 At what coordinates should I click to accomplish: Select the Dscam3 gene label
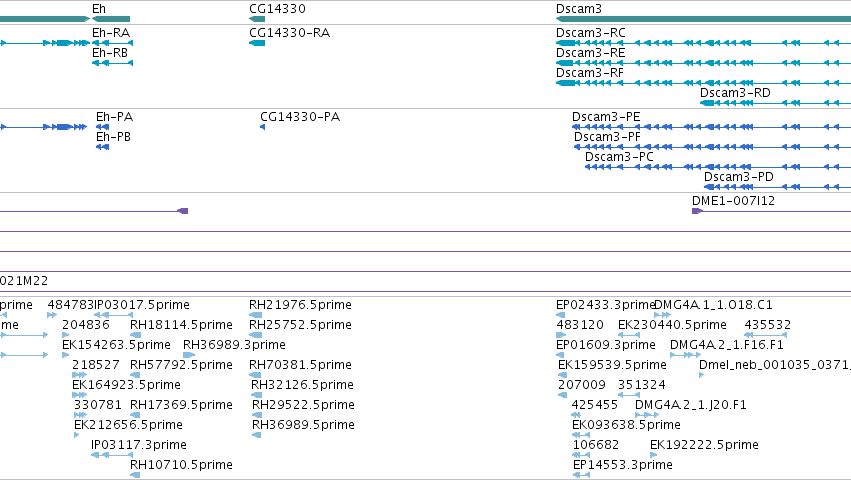(579, 9)
